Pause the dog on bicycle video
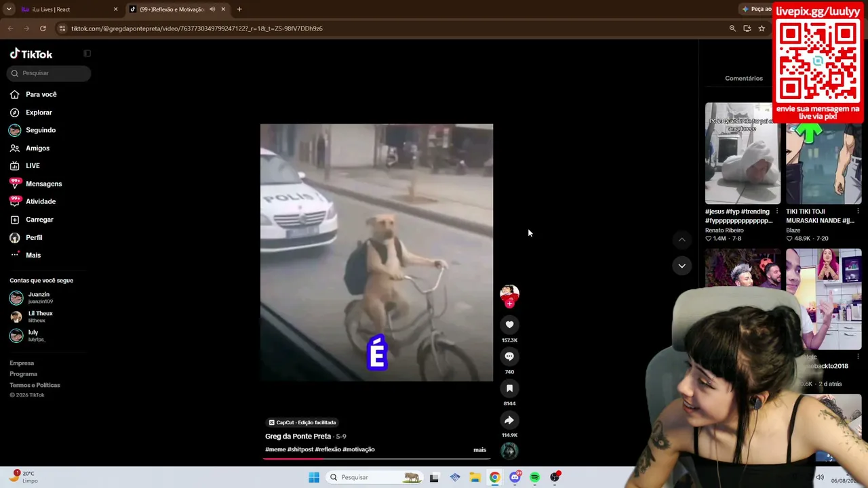The height and width of the screenshot is (488, 868). point(376,252)
